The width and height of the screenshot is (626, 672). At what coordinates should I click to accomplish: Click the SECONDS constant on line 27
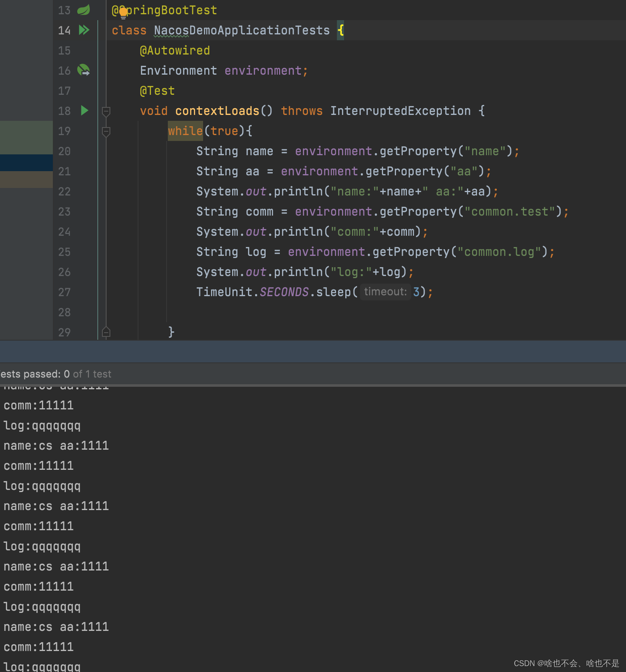click(x=284, y=292)
